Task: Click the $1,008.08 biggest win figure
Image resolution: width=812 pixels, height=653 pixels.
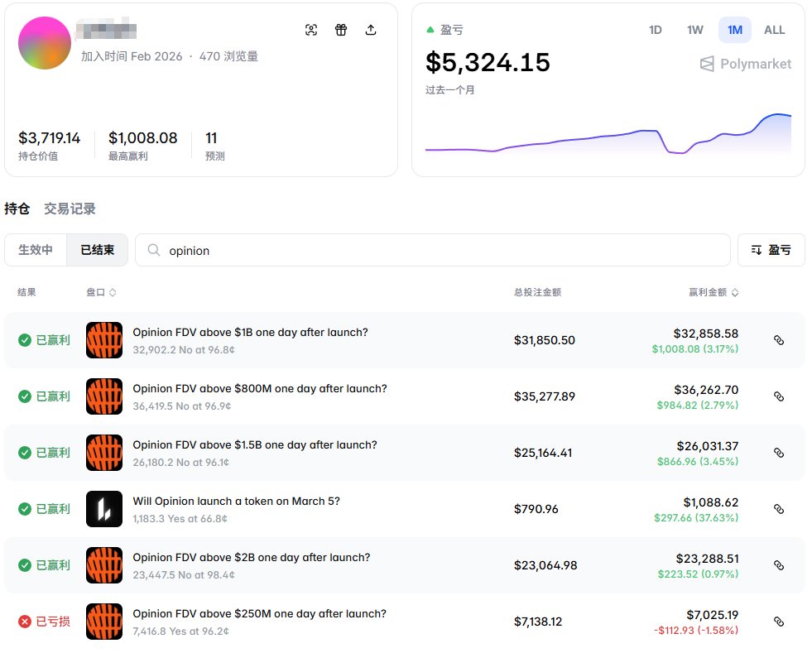Action: (x=143, y=137)
